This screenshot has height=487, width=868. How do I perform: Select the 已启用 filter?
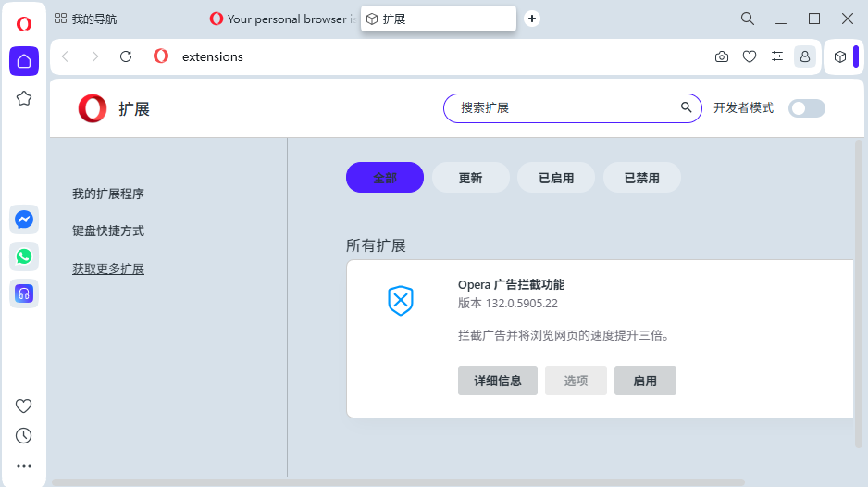(556, 177)
